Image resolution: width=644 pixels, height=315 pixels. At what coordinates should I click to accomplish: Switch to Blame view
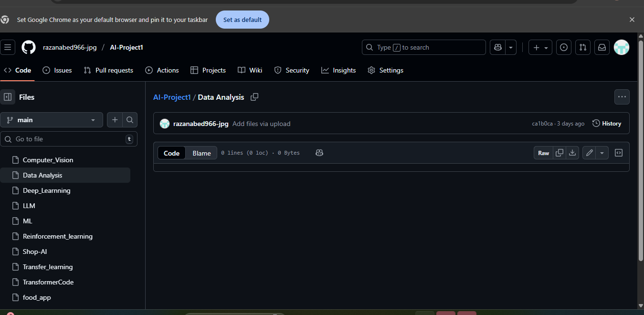(201, 153)
